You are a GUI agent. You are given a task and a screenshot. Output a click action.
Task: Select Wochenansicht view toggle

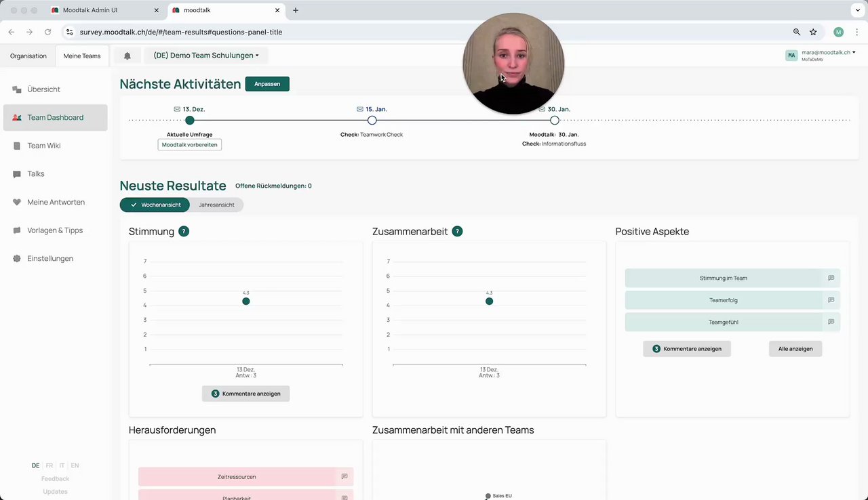tap(155, 205)
